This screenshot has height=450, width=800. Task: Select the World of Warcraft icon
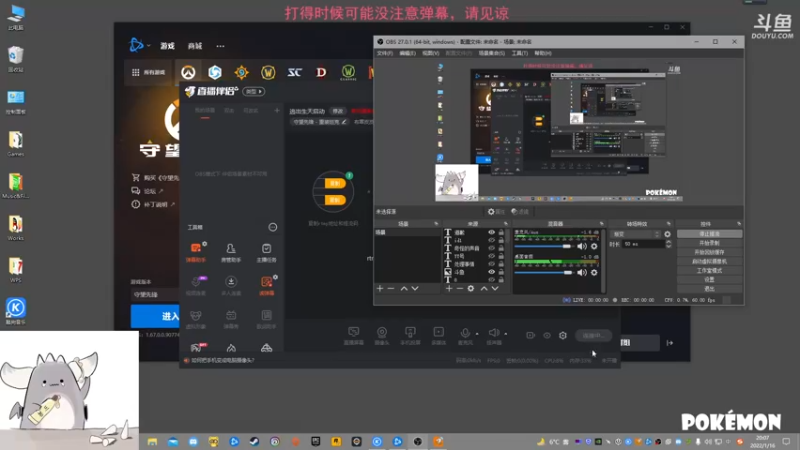(x=268, y=72)
